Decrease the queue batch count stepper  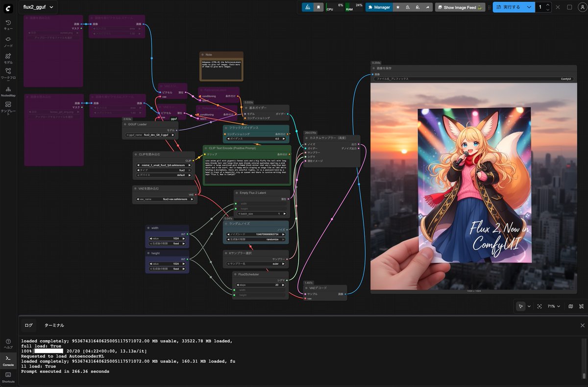(x=548, y=10)
